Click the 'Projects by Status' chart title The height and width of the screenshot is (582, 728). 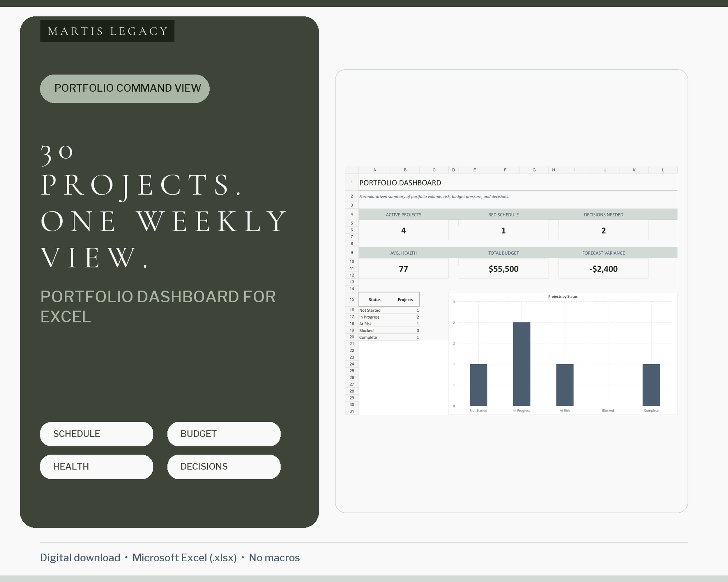(563, 296)
